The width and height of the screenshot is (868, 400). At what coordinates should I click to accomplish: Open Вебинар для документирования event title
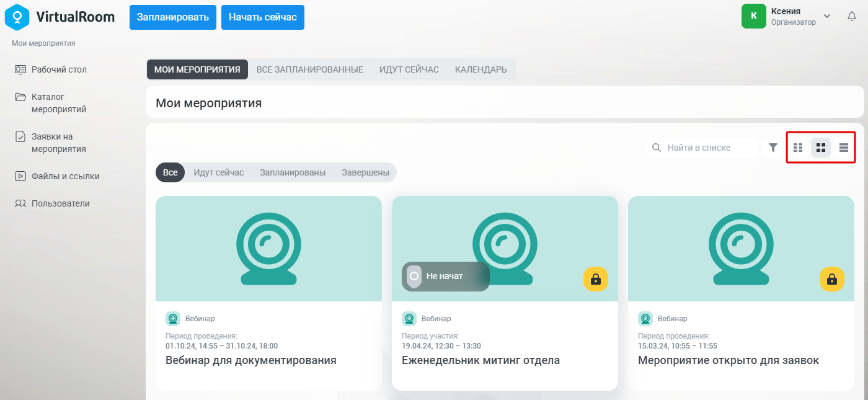coord(251,360)
